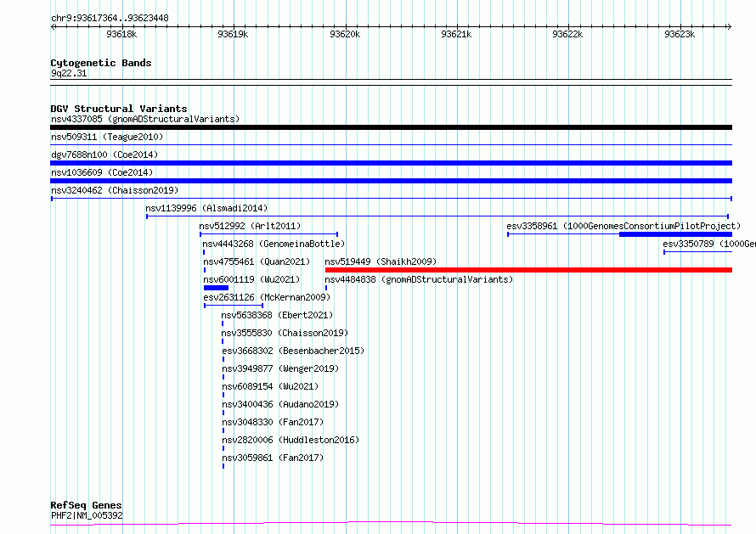Click nsv3400436 (Audano2019) label

click(x=280, y=404)
